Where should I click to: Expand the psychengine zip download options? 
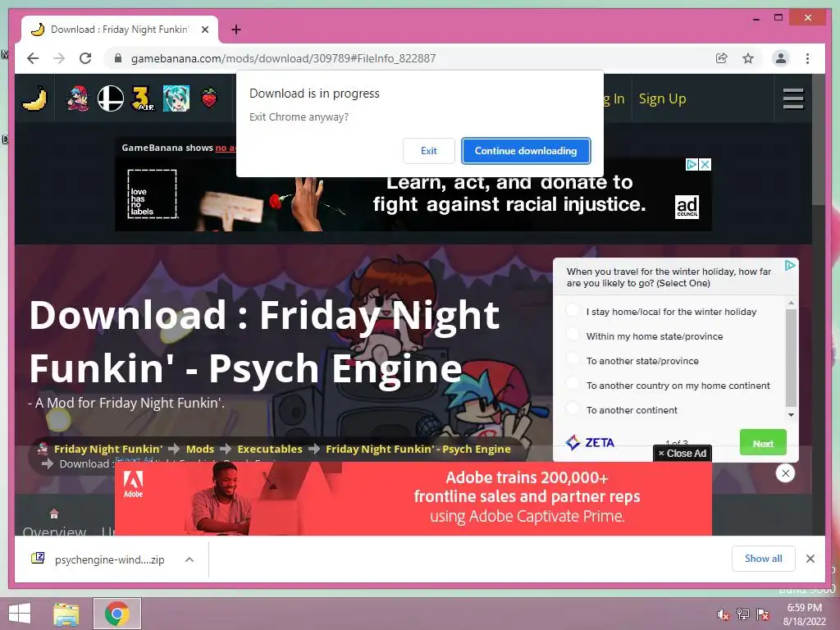(189, 559)
